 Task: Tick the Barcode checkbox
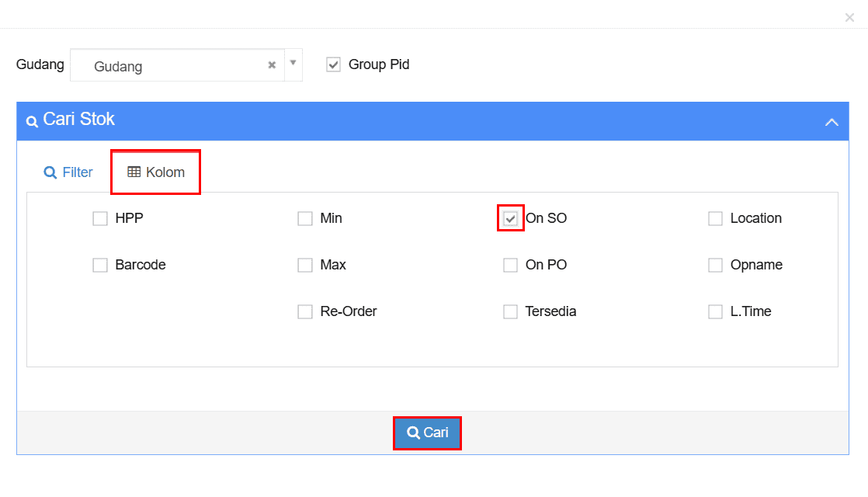coord(100,265)
